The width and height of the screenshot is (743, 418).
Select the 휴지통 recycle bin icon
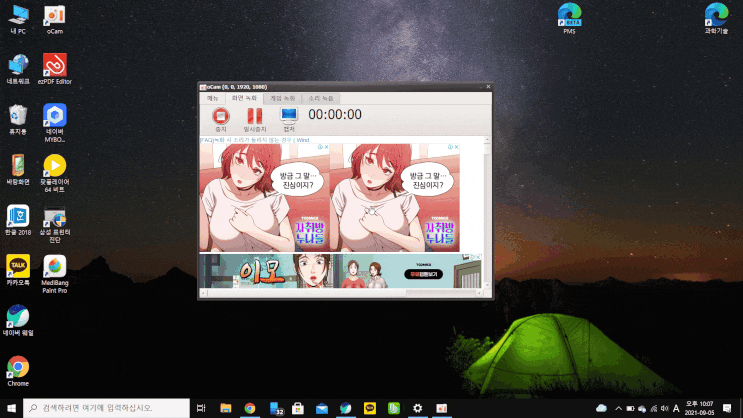tap(18, 120)
